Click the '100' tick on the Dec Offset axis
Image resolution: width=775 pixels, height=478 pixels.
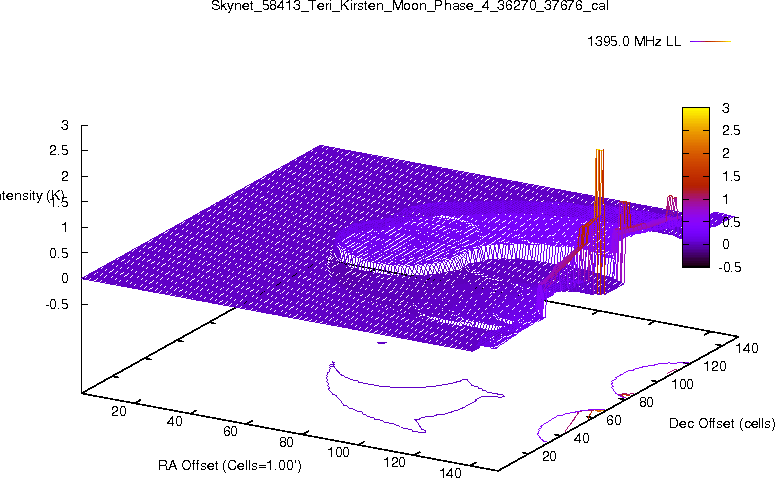(x=682, y=384)
